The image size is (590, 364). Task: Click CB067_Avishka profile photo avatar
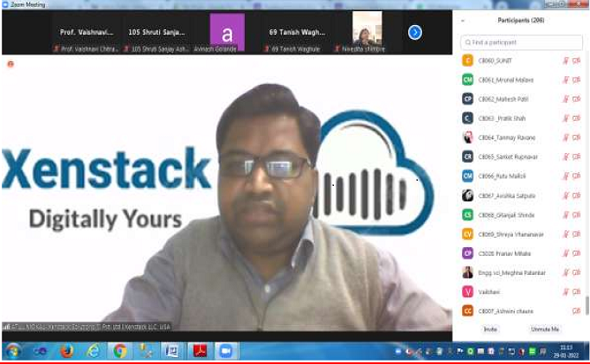tap(468, 195)
